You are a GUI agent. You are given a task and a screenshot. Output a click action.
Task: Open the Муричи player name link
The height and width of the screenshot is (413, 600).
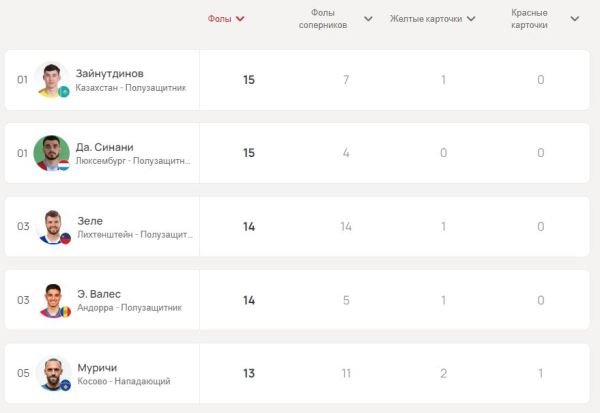[x=97, y=368]
